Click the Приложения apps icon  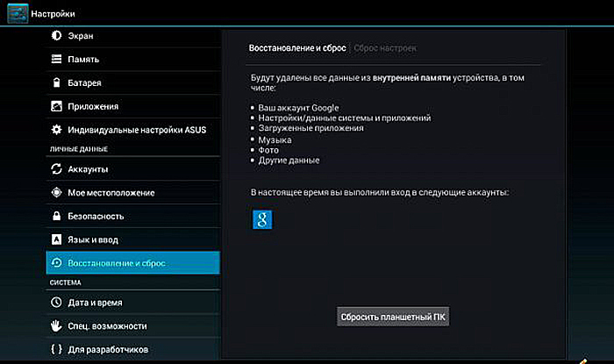pos(56,106)
